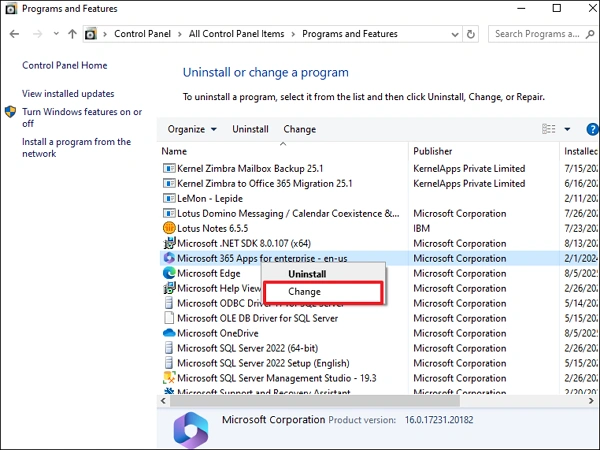The image size is (600, 450).
Task: Select Microsoft .NET SDK 8.0.107 icon
Action: (169, 243)
